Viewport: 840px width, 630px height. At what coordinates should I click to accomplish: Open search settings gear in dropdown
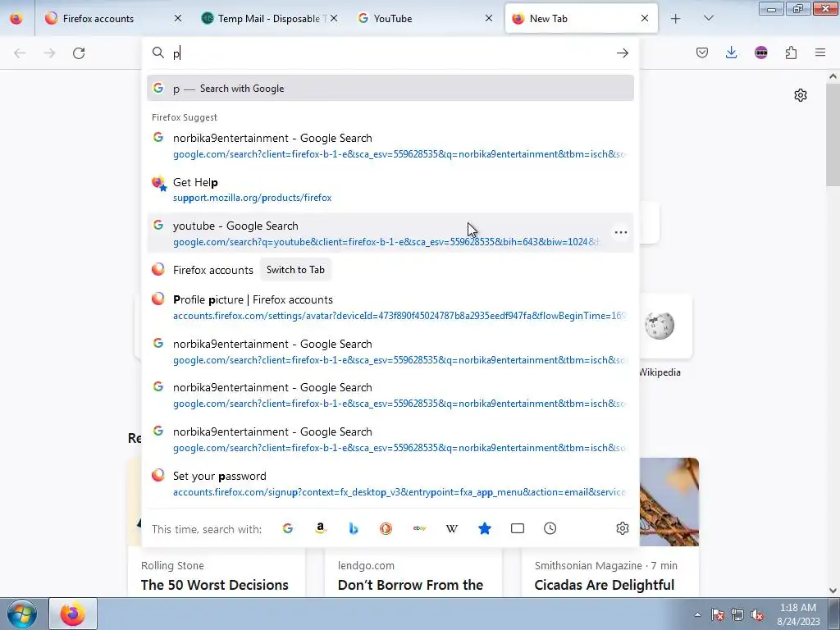click(x=622, y=529)
